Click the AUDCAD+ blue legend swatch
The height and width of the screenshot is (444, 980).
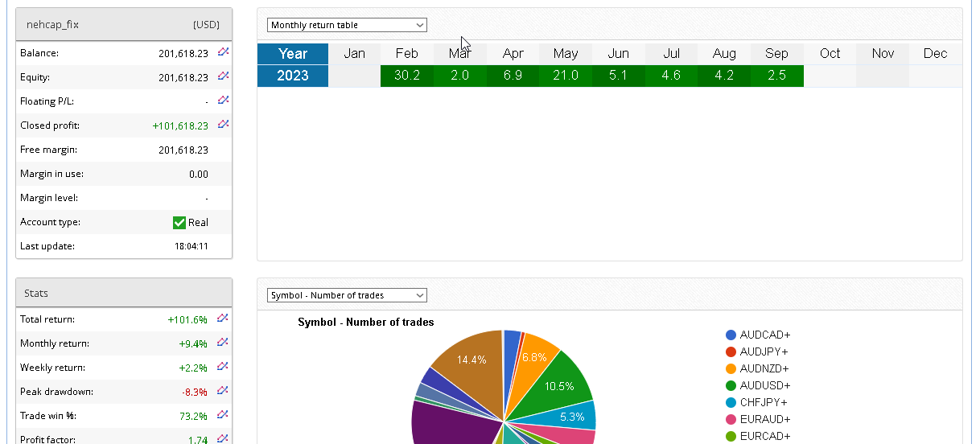(731, 335)
